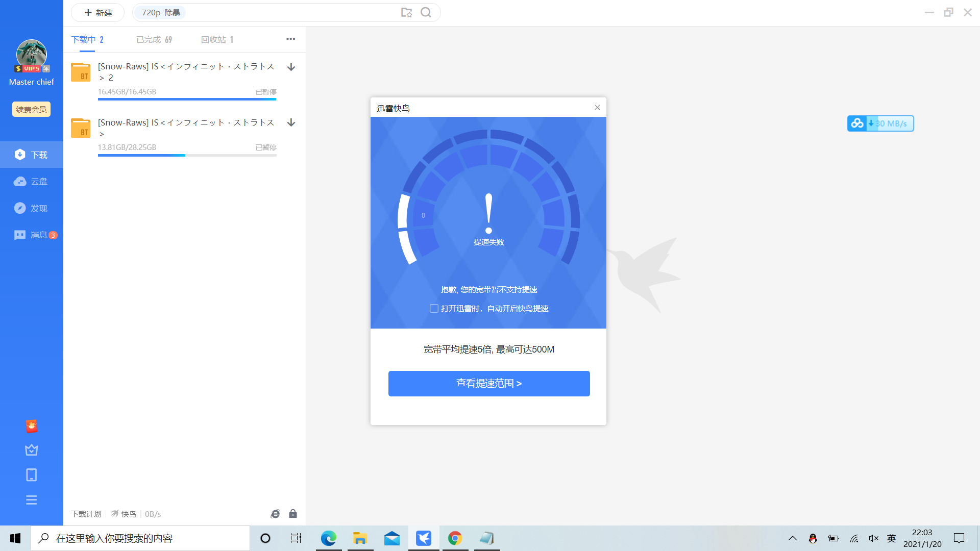Resume the 16.45GB Snow-Raws download arrow
Image resolution: width=980 pixels, height=551 pixels.
coord(291,67)
